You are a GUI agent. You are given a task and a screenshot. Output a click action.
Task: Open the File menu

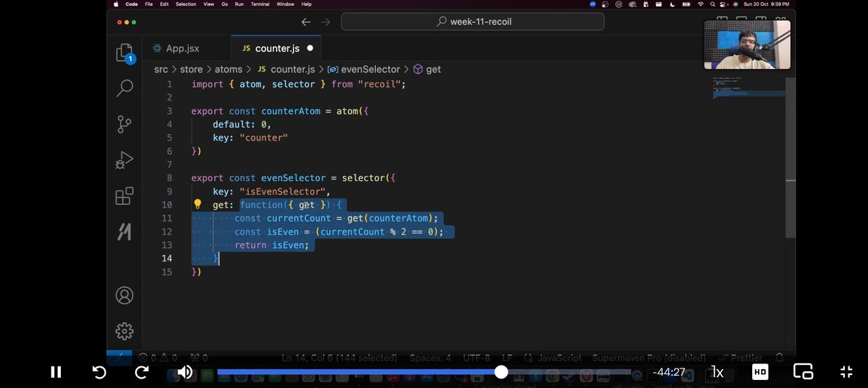148,4
